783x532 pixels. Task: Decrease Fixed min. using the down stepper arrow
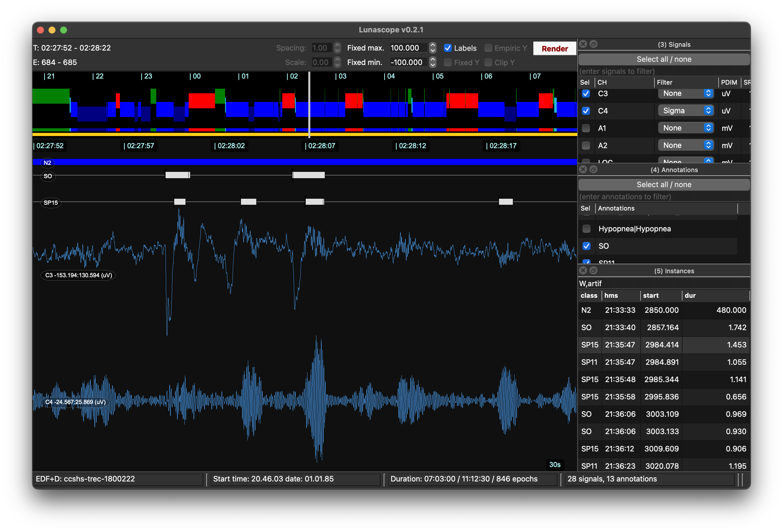(x=433, y=65)
